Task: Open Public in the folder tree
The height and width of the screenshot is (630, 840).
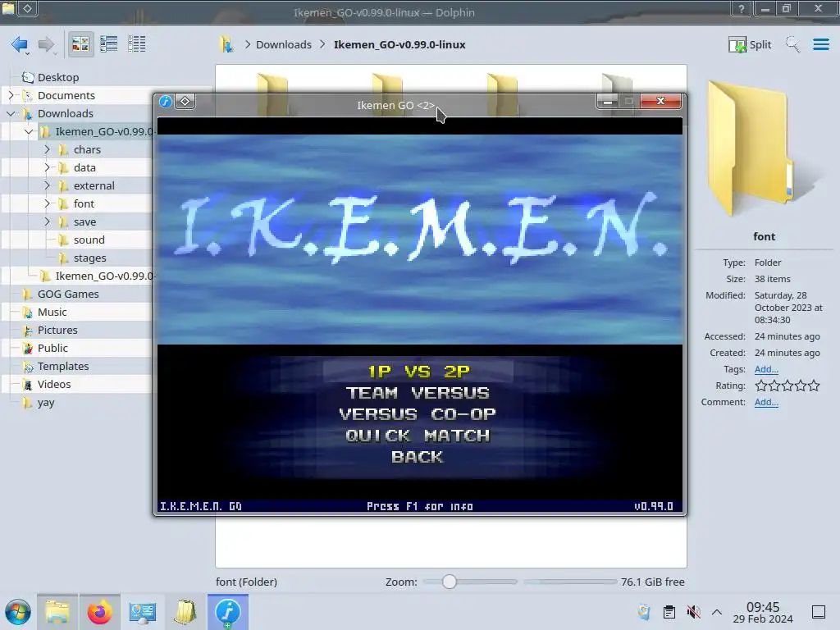Action: click(x=52, y=348)
